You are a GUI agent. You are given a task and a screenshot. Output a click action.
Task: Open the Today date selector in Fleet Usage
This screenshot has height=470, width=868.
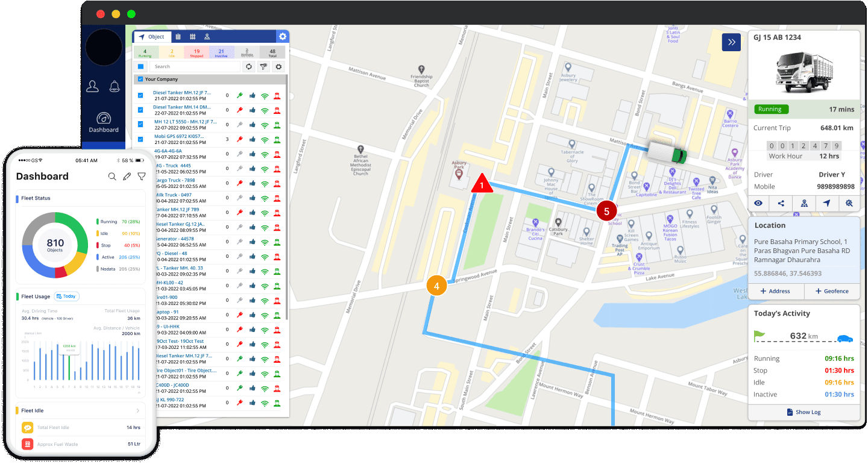pyautogui.click(x=66, y=296)
